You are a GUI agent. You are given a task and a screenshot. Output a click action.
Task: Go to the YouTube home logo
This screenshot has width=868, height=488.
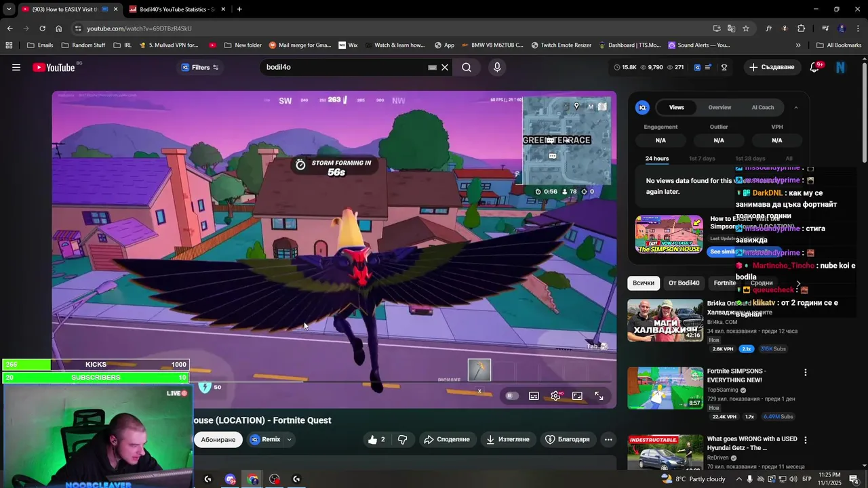click(54, 67)
